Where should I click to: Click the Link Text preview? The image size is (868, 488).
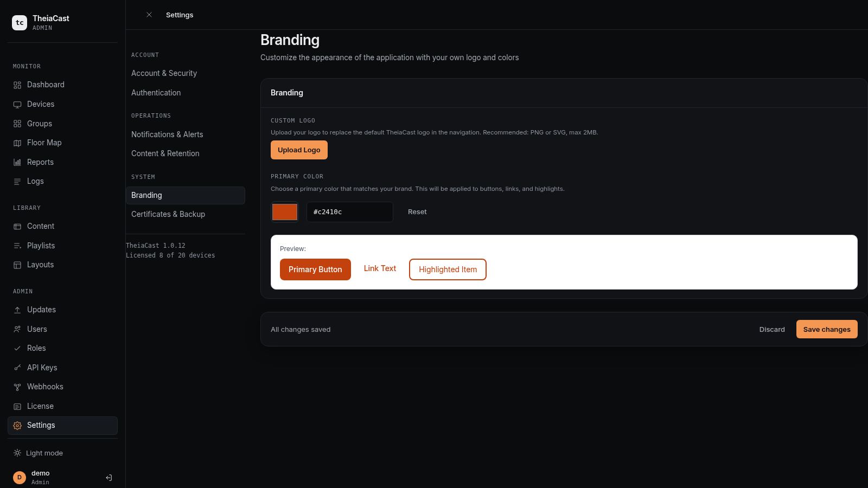tap(380, 268)
